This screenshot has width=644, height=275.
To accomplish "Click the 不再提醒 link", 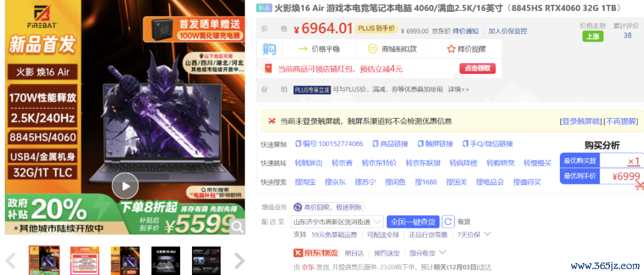I will pos(621,121).
